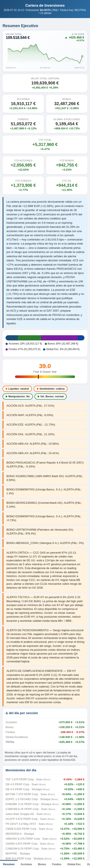Click the Fear & Greed gauge bar
Screen dimensions: 90x868
(x=45, y=377)
